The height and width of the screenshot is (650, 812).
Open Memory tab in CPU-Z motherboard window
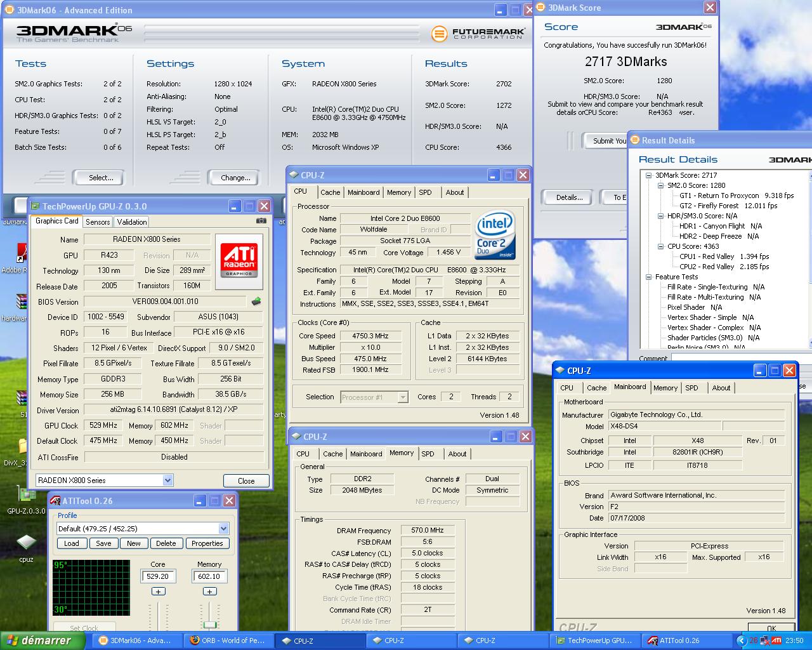665,388
